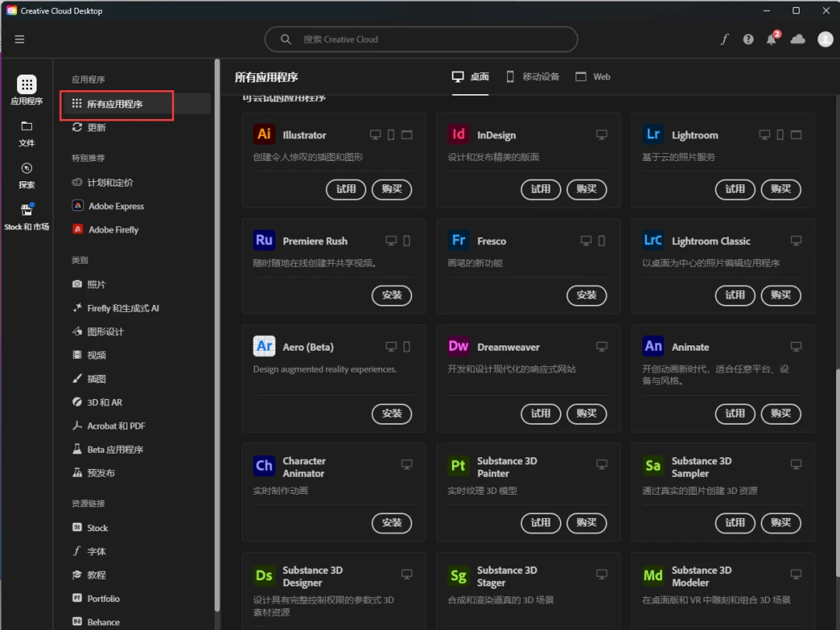Select the 3D 和 AR category
The image size is (840, 630).
[97, 402]
